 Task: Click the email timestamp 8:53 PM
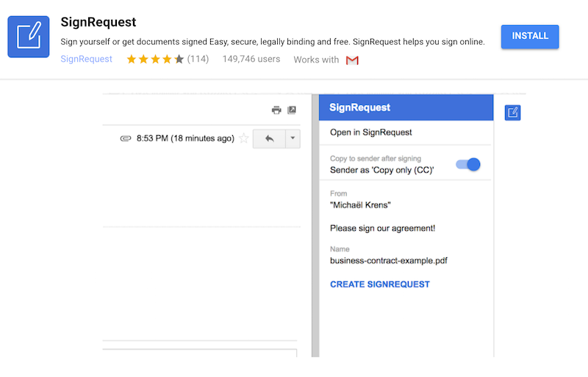point(185,138)
